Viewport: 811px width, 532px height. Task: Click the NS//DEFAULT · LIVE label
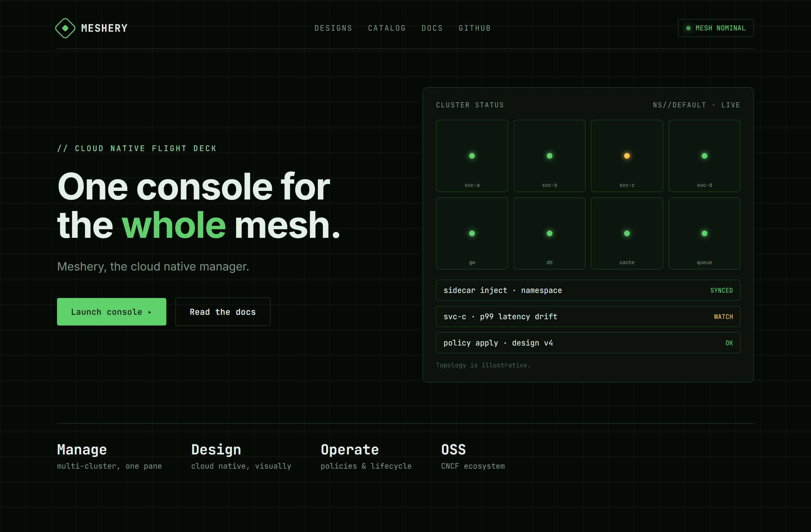click(697, 105)
